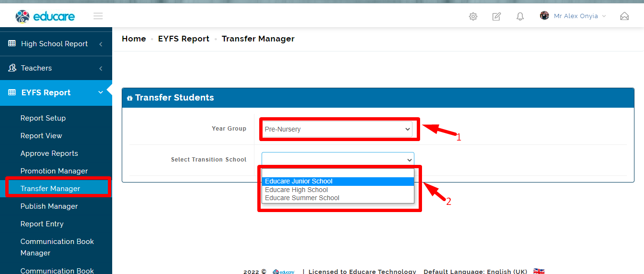Image resolution: width=644 pixels, height=274 pixels.
Task: Click the UK flag language icon
Action: 539,271
